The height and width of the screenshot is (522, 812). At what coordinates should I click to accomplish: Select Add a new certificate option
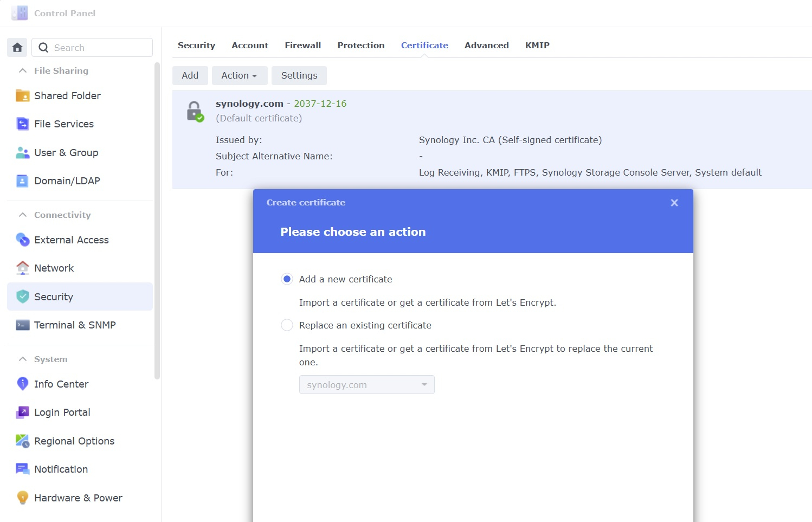pyautogui.click(x=287, y=279)
